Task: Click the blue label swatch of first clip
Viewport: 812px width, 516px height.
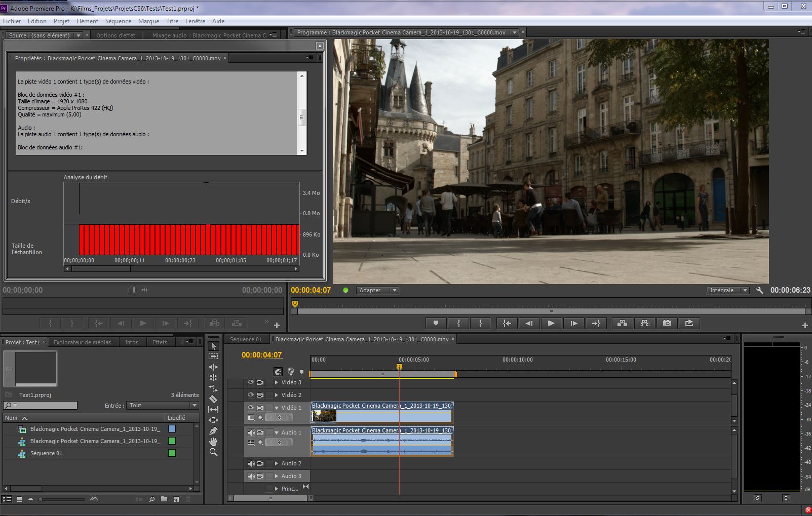Action: 172,429
